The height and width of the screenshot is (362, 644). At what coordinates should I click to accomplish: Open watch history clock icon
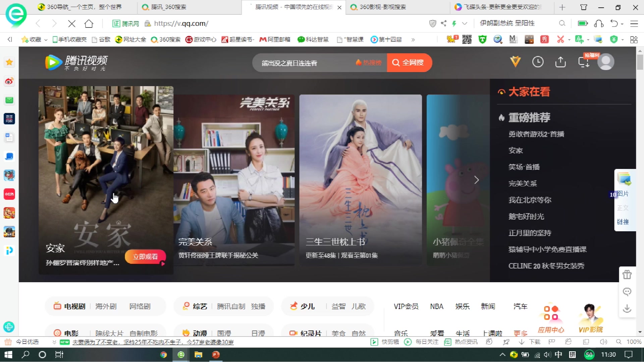(x=538, y=62)
